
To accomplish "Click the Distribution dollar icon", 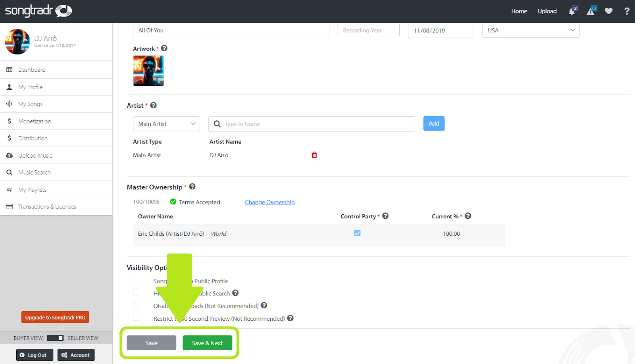I will [x=9, y=138].
